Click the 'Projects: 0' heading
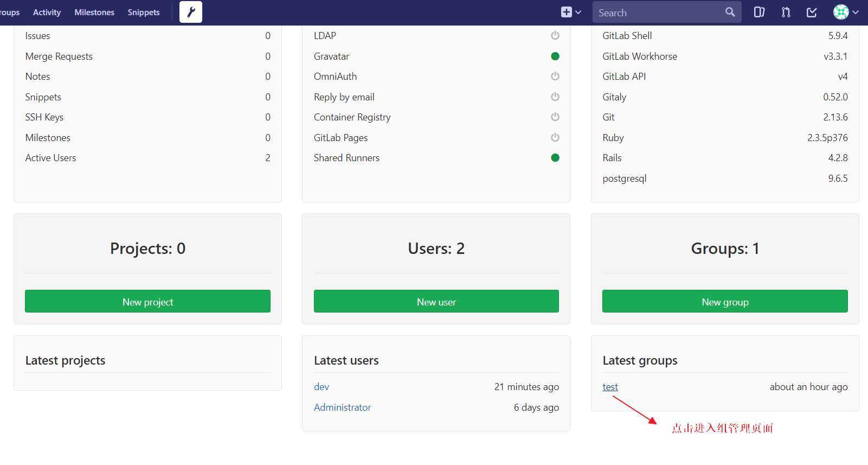Viewport: 868px width, 465px height. (147, 249)
